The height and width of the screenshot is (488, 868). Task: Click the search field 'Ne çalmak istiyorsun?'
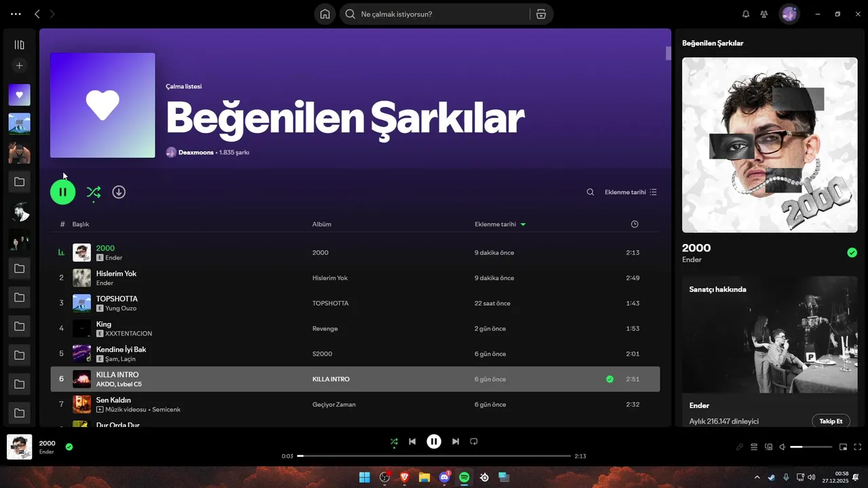pos(434,14)
